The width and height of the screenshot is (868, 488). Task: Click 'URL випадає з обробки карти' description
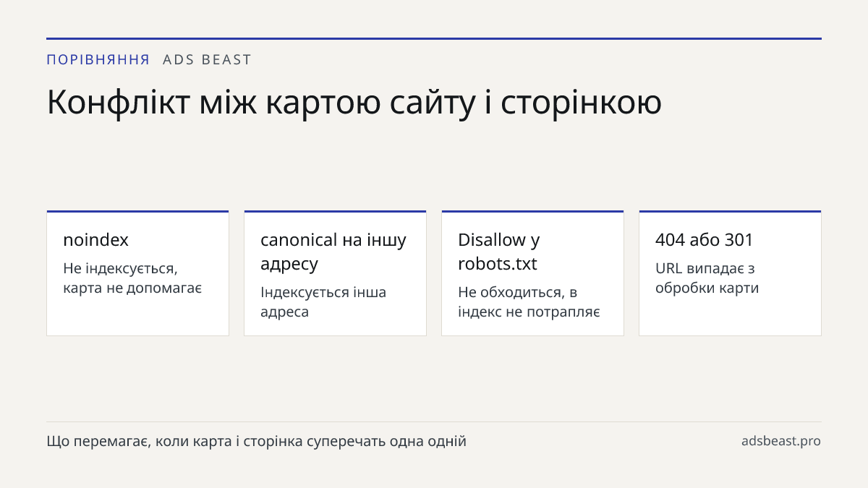[707, 278]
